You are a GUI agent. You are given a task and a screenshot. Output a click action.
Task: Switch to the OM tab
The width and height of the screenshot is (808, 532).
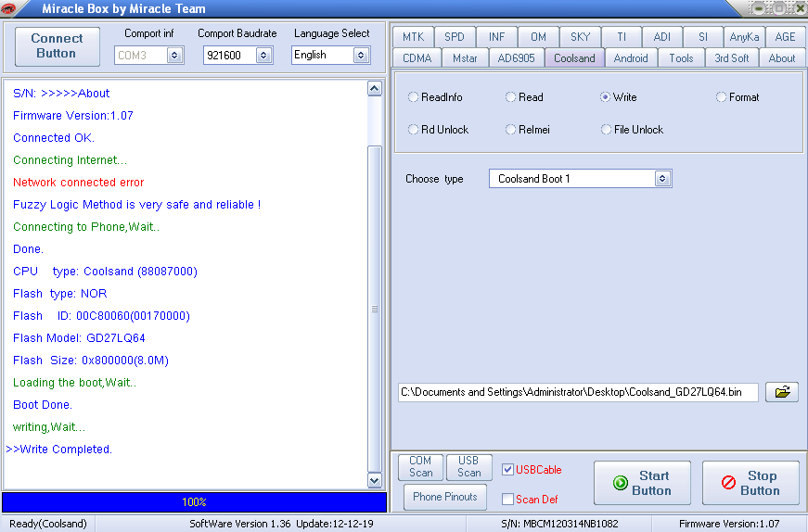click(x=538, y=36)
